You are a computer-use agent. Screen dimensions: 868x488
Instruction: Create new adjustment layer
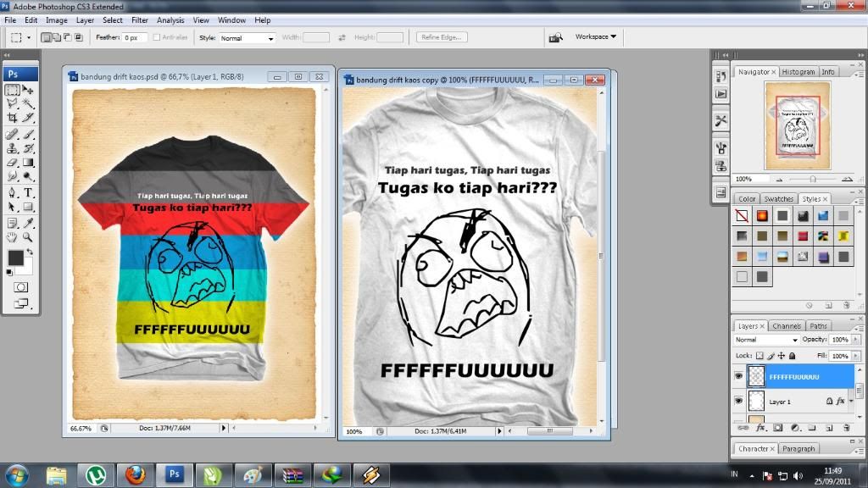795,428
